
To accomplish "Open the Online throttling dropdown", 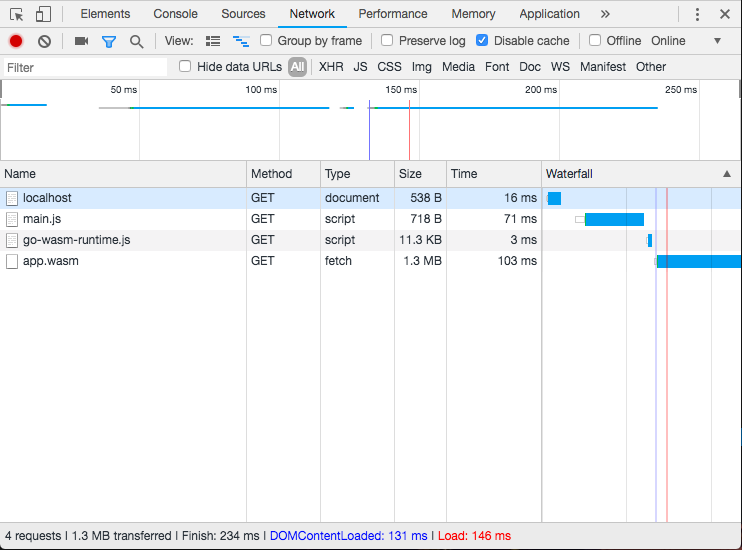I will coord(686,41).
